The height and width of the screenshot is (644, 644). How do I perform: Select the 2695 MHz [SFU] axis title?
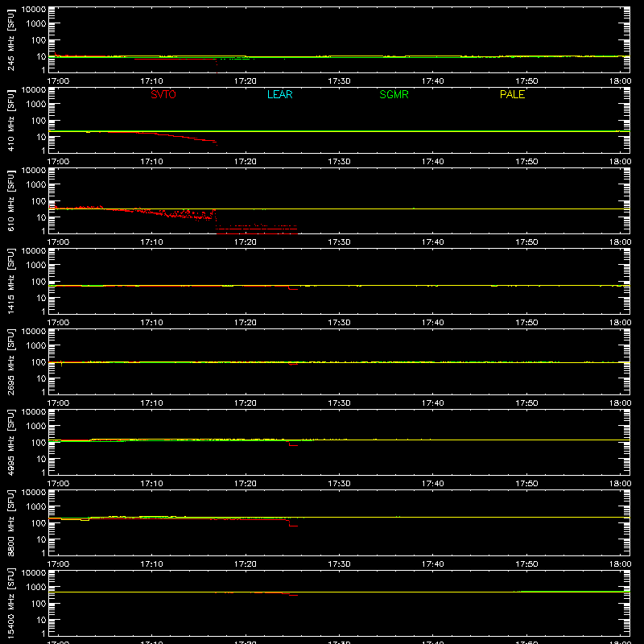click(x=10, y=361)
